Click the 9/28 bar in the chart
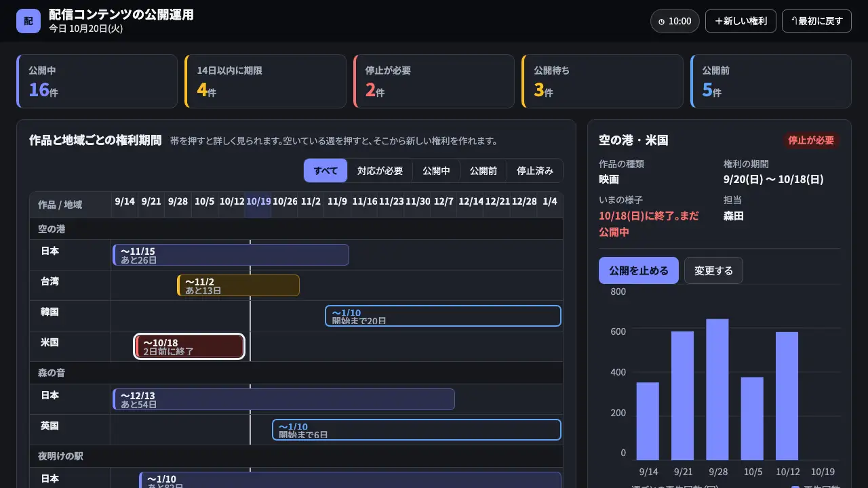Screen dimensions: 868x488 click(717, 390)
